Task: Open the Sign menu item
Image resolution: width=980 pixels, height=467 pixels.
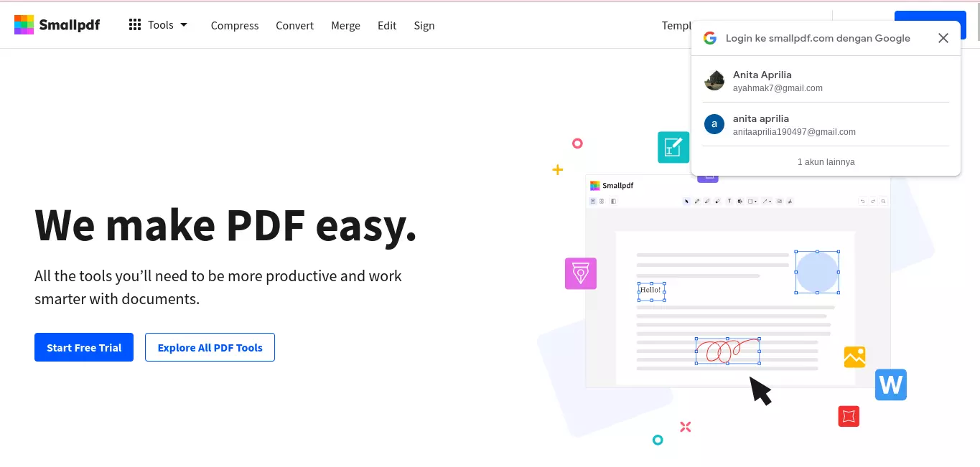Action: (424, 25)
